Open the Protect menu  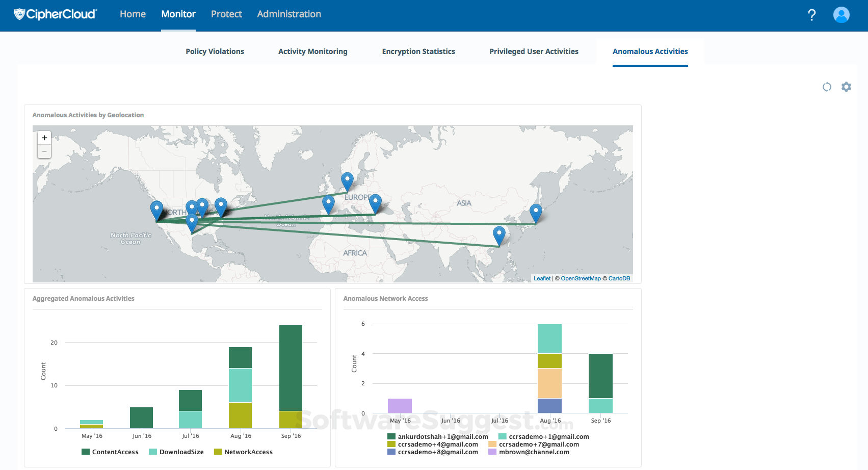(x=226, y=14)
